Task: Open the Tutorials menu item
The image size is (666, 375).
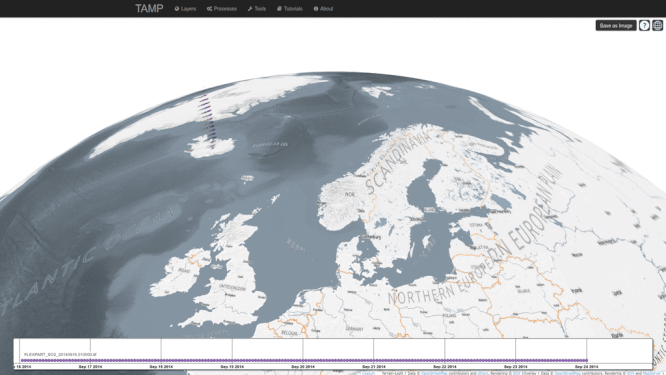Action: point(290,8)
